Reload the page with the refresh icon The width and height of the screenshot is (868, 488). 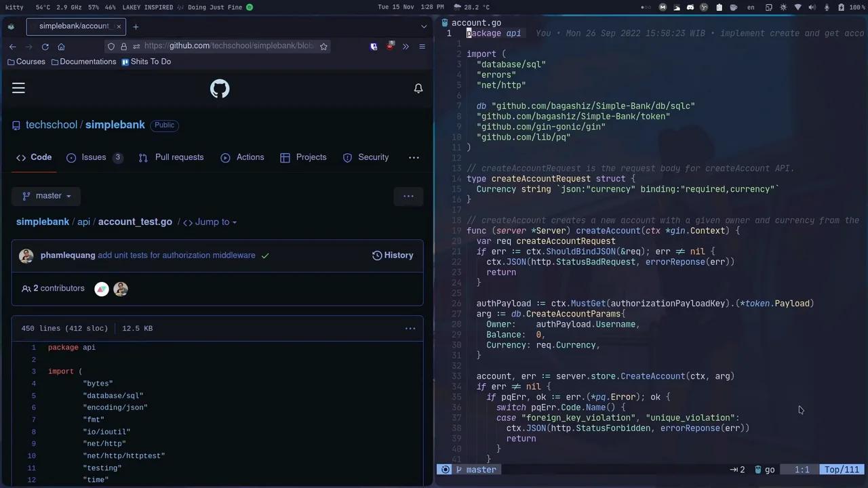[45, 46]
